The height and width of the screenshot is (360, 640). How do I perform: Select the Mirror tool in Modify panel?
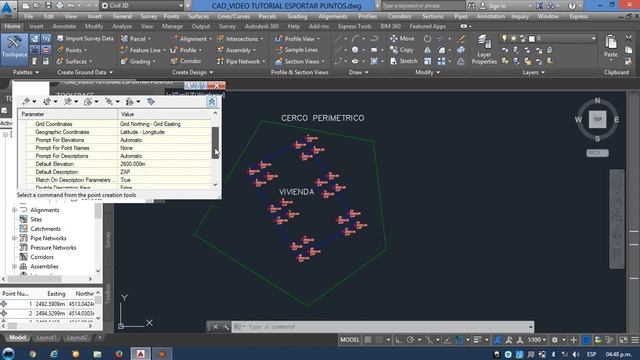pyautogui.click(x=427, y=50)
